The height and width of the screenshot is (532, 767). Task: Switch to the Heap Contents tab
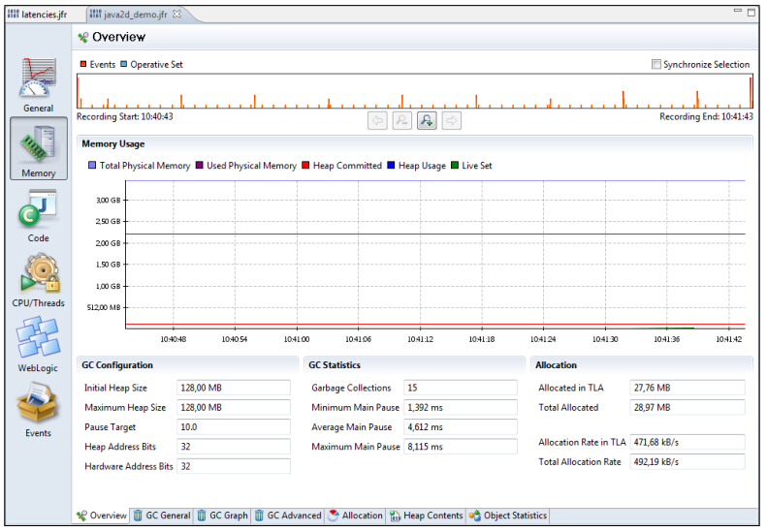coord(427,516)
